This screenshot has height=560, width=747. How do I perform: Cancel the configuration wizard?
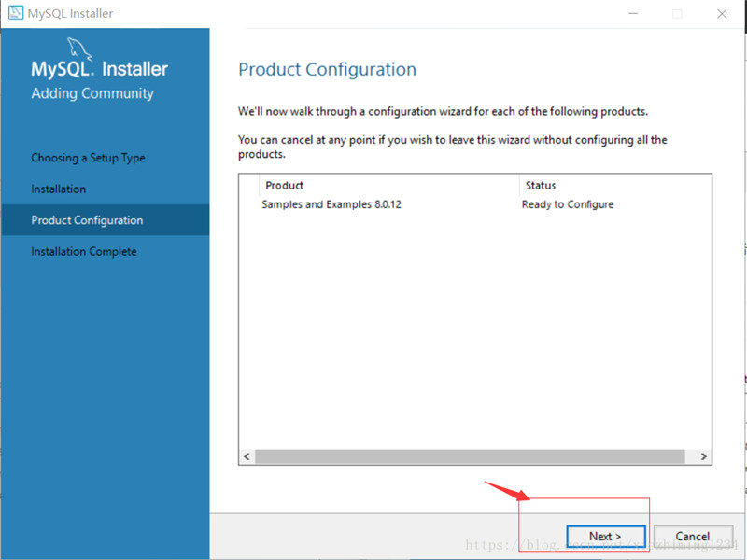[x=693, y=536]
